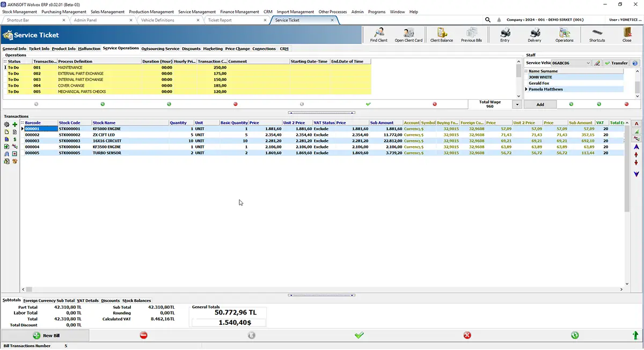Click the search magnifier in top bar
Image resolution: width=644 pixels, height=350 pixels.
488,20
